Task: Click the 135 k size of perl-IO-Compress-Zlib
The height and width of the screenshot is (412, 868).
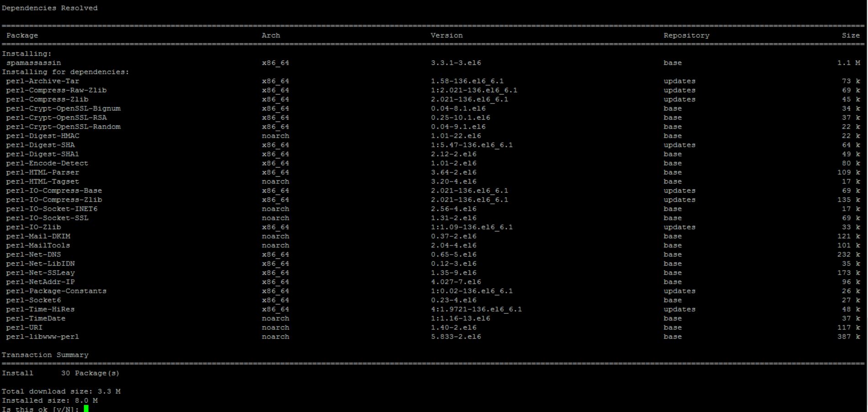Action: (849, 199)
